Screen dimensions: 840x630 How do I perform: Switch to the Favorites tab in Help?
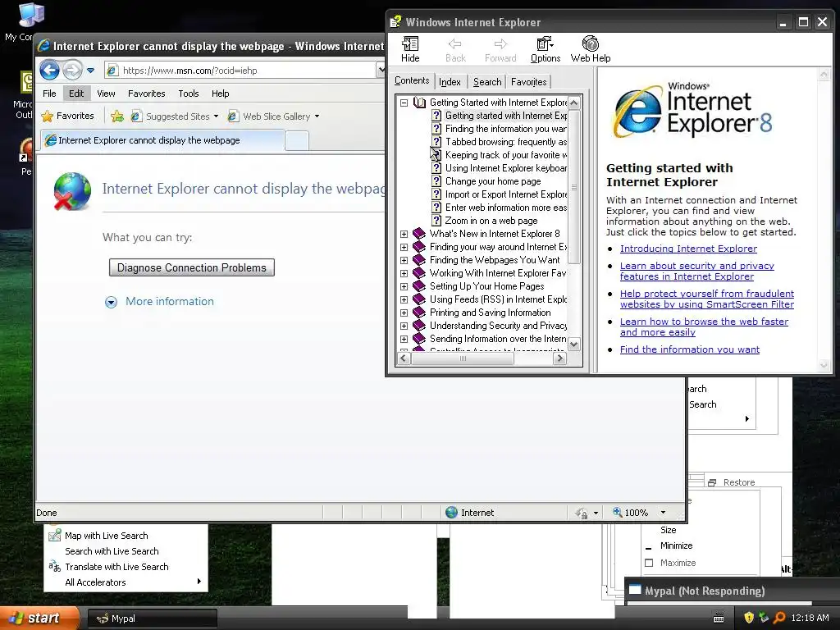coord(529,82)
